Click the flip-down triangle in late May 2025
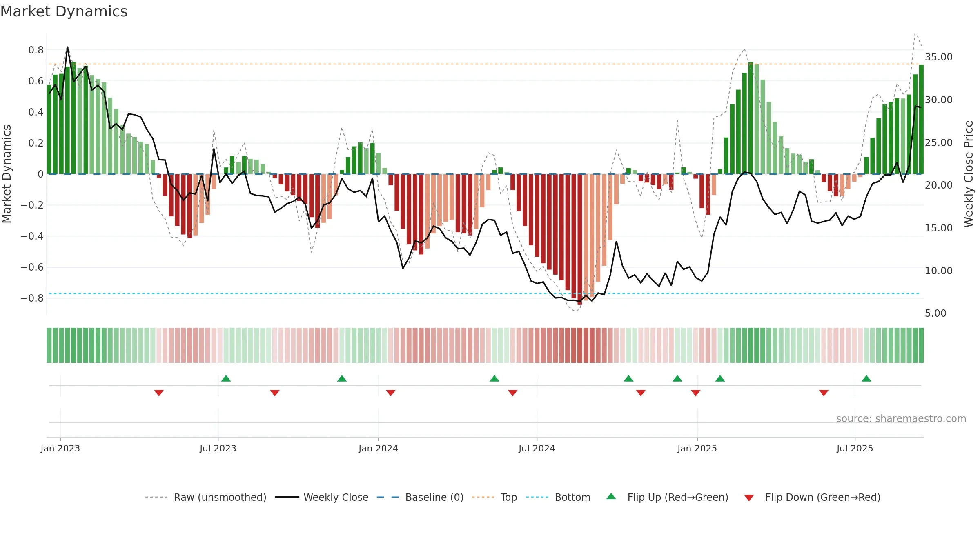This screenshot has width=980, height=551. click(824, 393)
